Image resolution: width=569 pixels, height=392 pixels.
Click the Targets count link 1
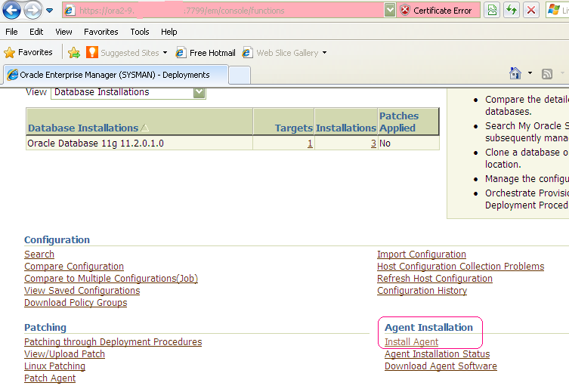310,144
